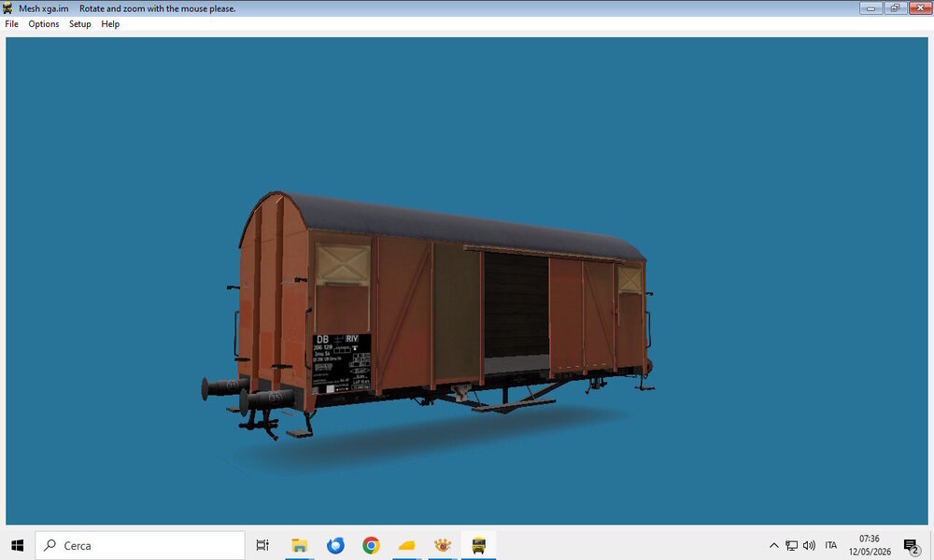Open the Setup menu
The height and width of the screenshot is (560, 934).
tap(79, 24)
